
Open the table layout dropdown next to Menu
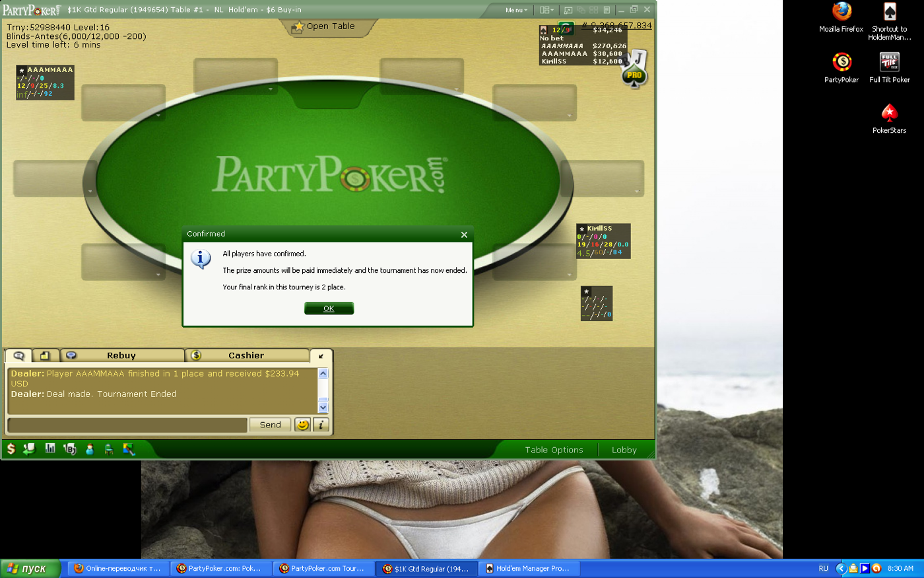click(546, 10)
